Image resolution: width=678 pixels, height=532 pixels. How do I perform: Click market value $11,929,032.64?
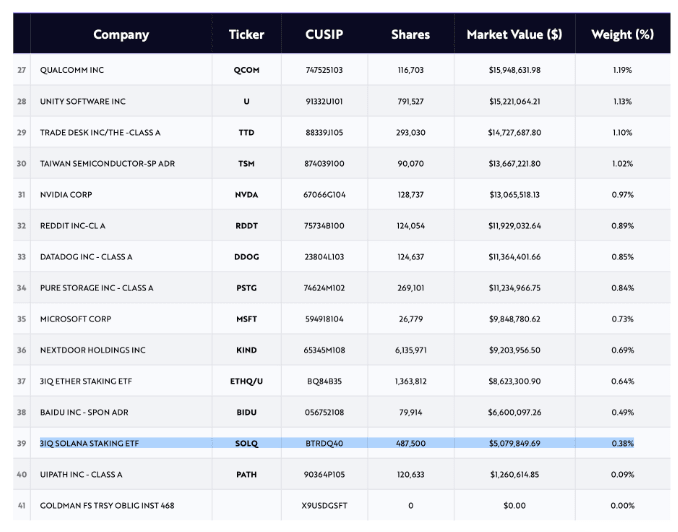point(515,226)
